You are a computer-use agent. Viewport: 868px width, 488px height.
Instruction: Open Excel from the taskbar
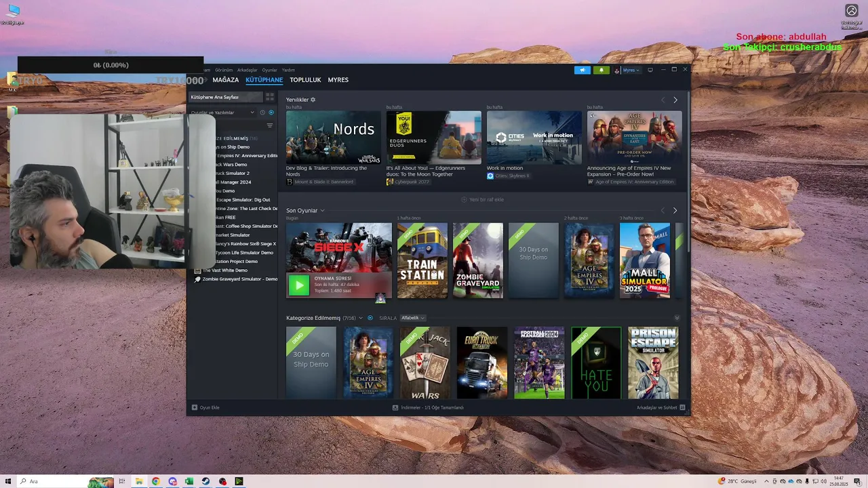[x=189, y=481]
